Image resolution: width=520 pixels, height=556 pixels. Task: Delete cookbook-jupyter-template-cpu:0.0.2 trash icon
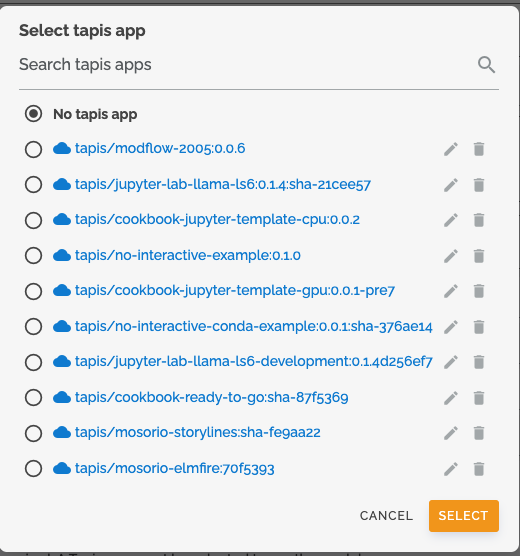[479, 220]
